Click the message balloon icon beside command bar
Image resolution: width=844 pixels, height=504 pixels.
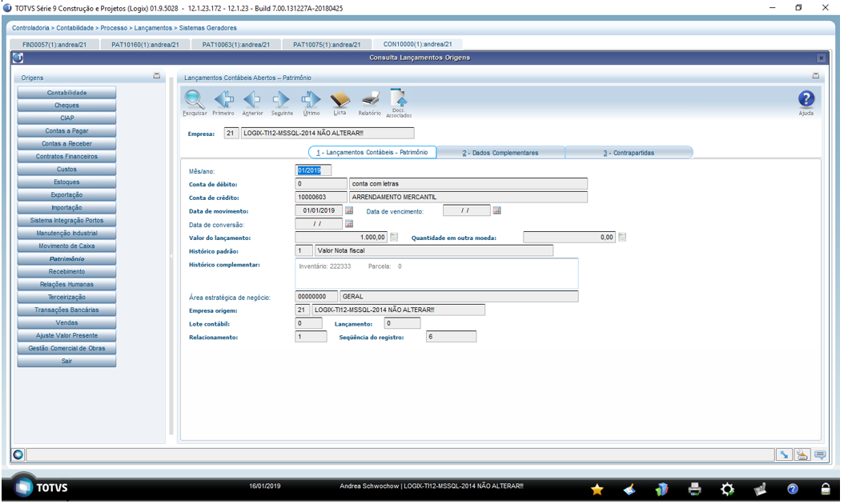820,455
